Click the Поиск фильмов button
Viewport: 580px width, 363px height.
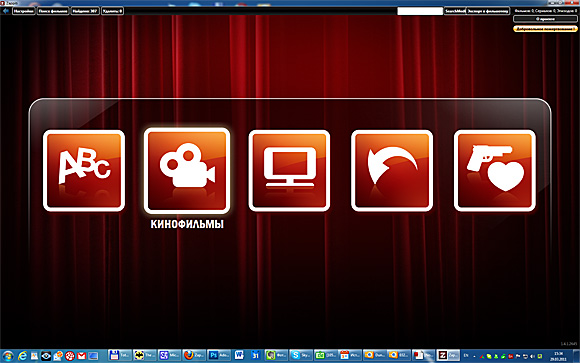pyautogui.click(x=53, y=11)
